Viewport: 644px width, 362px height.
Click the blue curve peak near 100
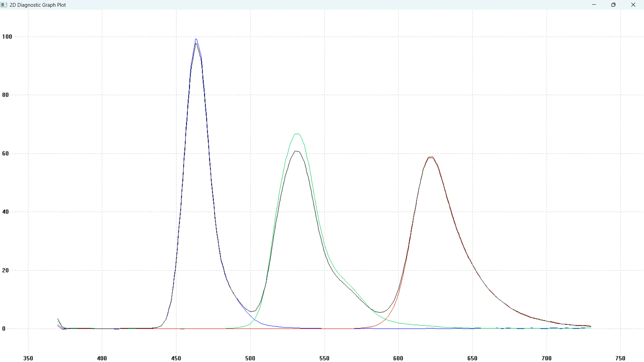point(196,39)
